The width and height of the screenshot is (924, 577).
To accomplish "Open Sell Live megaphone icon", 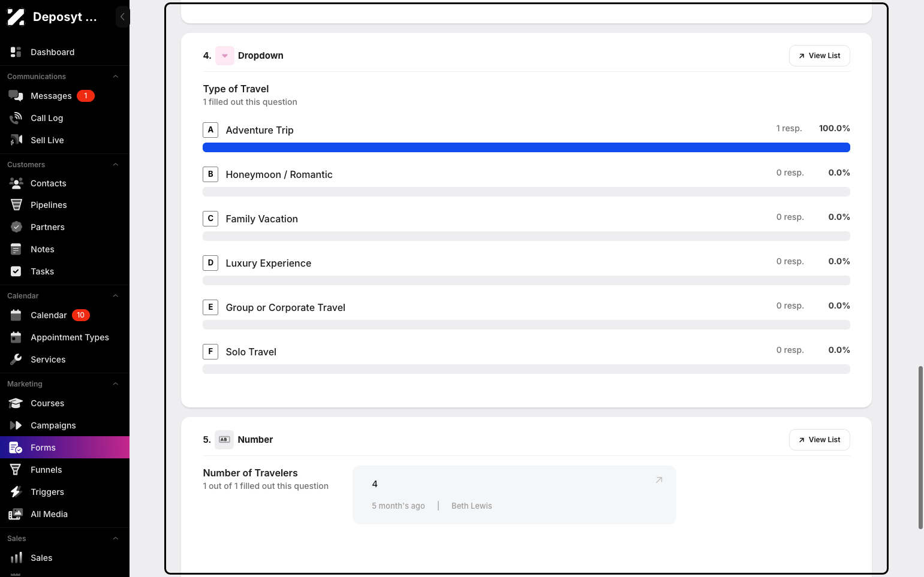I will pyautogui.click(x=16, y=140).
